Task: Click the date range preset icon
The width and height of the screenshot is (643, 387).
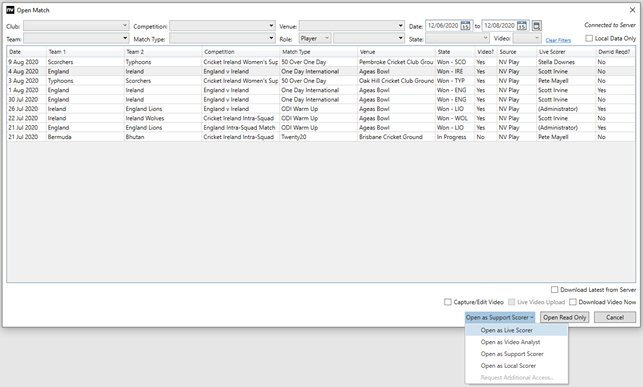Action: click(536, 26)
